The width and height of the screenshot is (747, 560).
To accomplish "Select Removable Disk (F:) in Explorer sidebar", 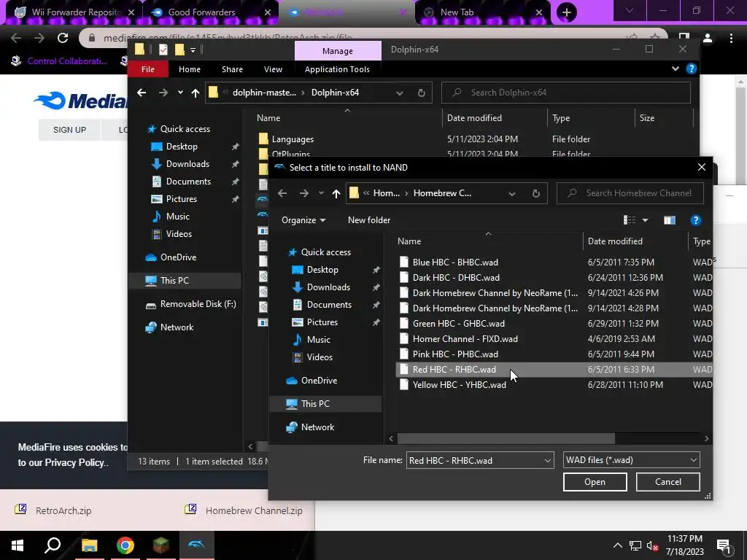I will pyautogui.click(x=190, y=304).
